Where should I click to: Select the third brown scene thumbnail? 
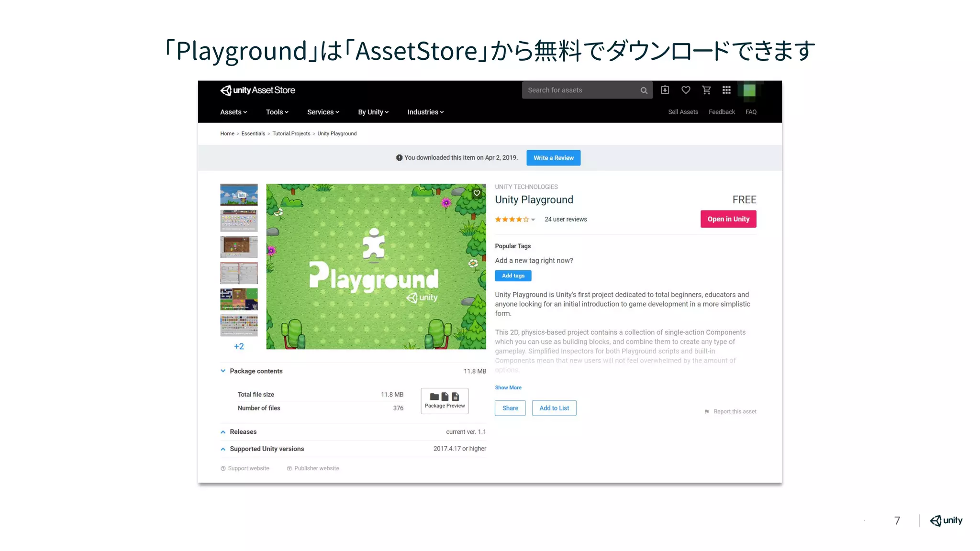coord(239,247)
